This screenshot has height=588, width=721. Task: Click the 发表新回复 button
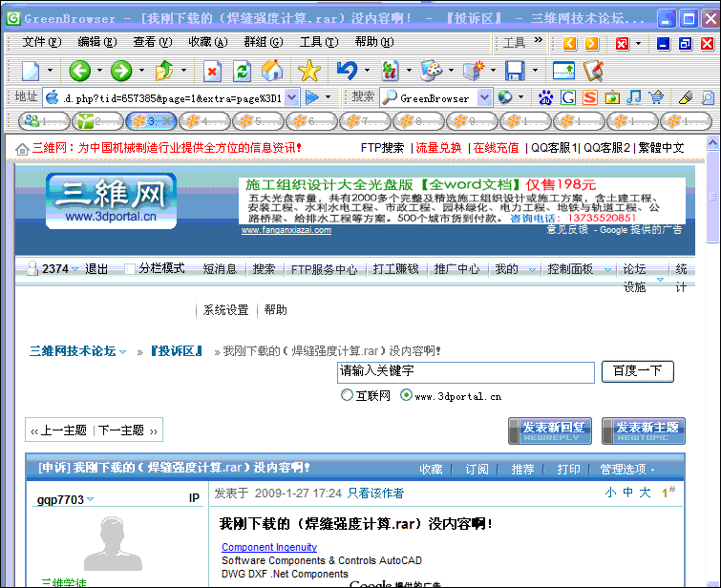tap(550, 431)
